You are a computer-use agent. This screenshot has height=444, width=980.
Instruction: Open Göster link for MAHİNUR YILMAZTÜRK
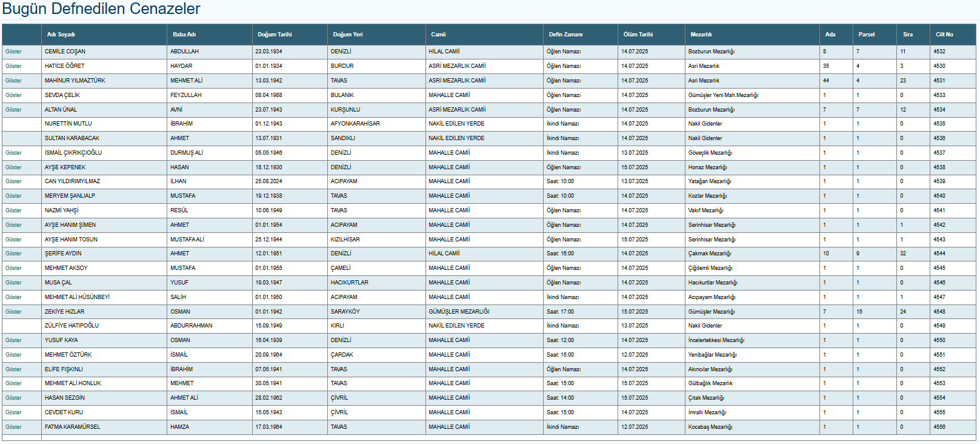pos(13,81)
